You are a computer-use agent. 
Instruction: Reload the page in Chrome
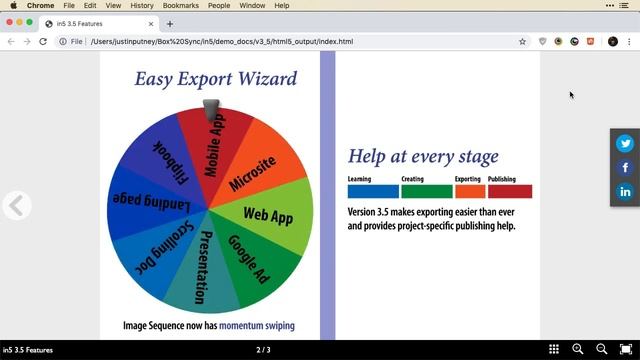[43, 42]
